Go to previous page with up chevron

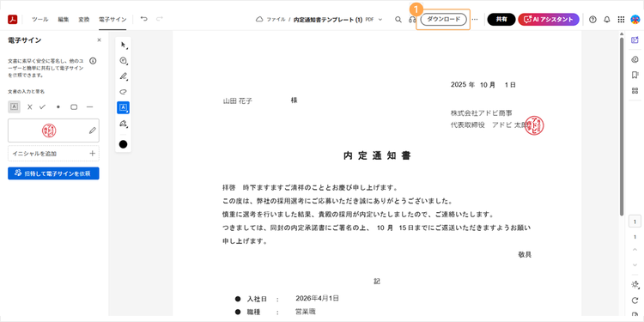pyautogui.click(x=635, y=250)
